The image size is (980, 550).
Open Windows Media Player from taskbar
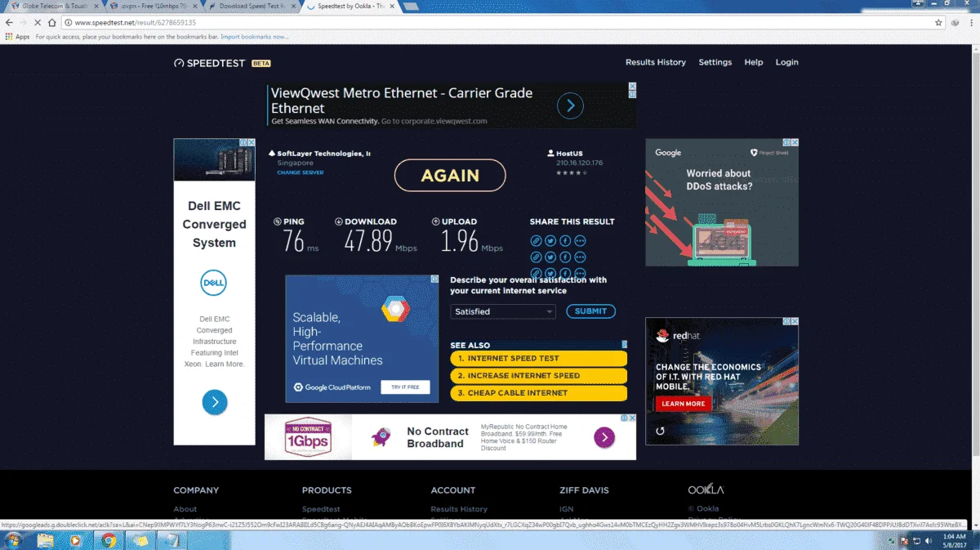pos(76,540)
